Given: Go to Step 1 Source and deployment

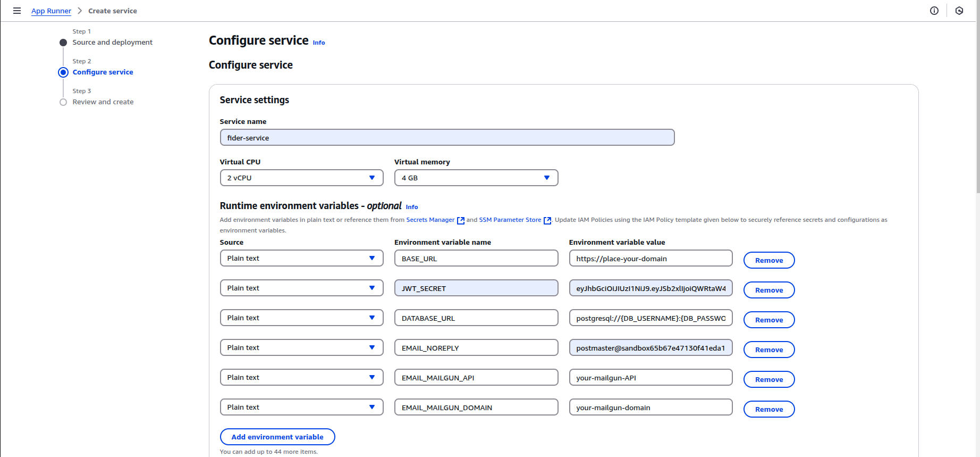Looking at the screenshot, I should [x=112, y=43].
